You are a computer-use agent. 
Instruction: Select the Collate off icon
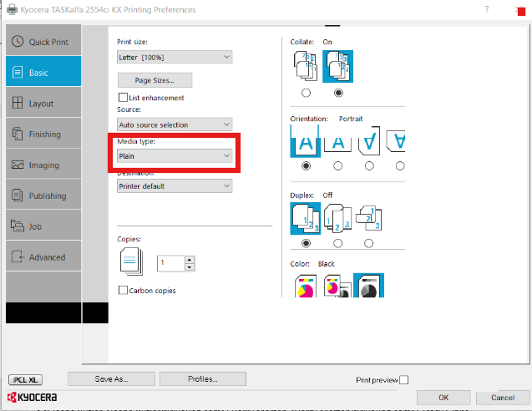tap(306, 66)
